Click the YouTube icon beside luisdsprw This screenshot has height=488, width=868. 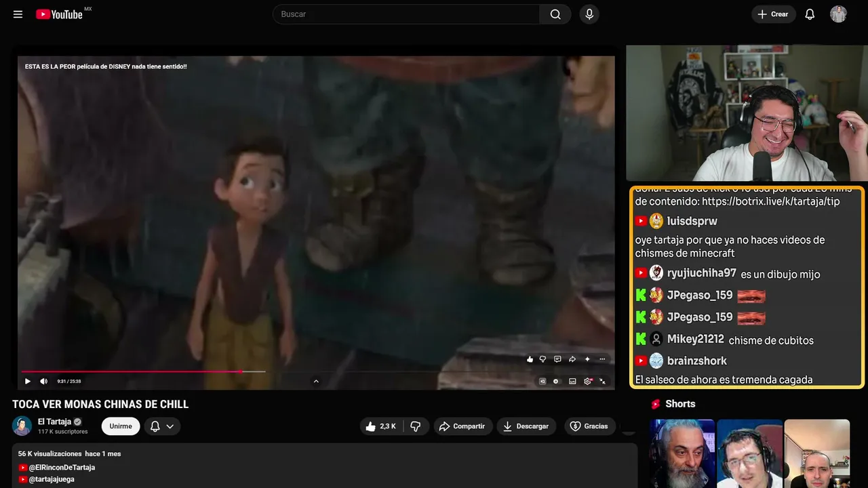tap(641, 221)
